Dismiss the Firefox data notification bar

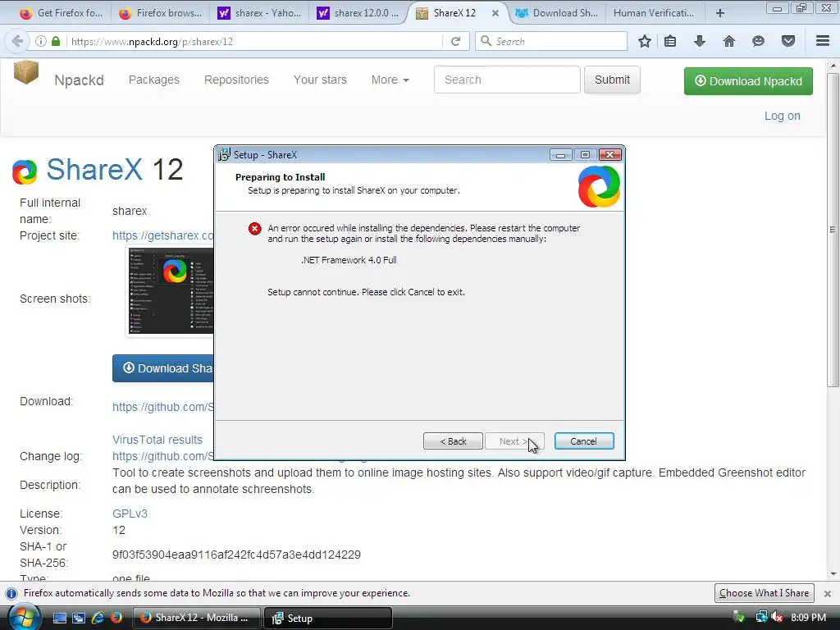(x=828, y=594)
